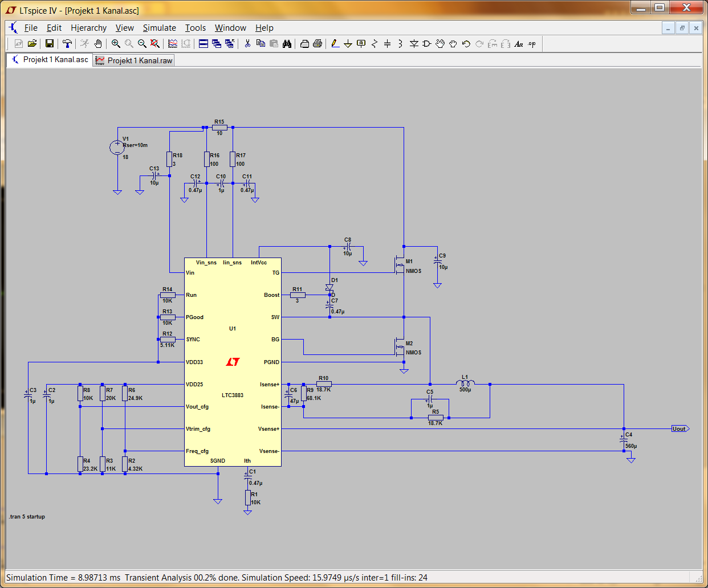Click the M2 NMOS transistor
708x588 pixels.
coord(400,347)
